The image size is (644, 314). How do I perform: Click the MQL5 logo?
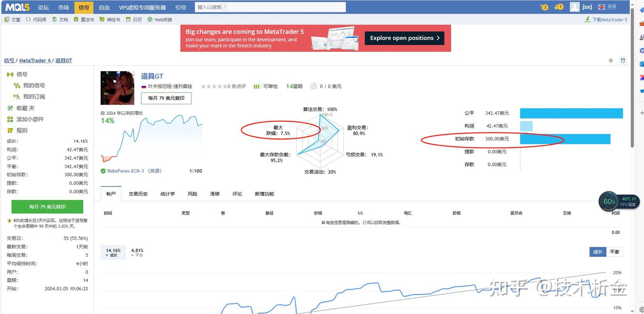click(18, 7)
